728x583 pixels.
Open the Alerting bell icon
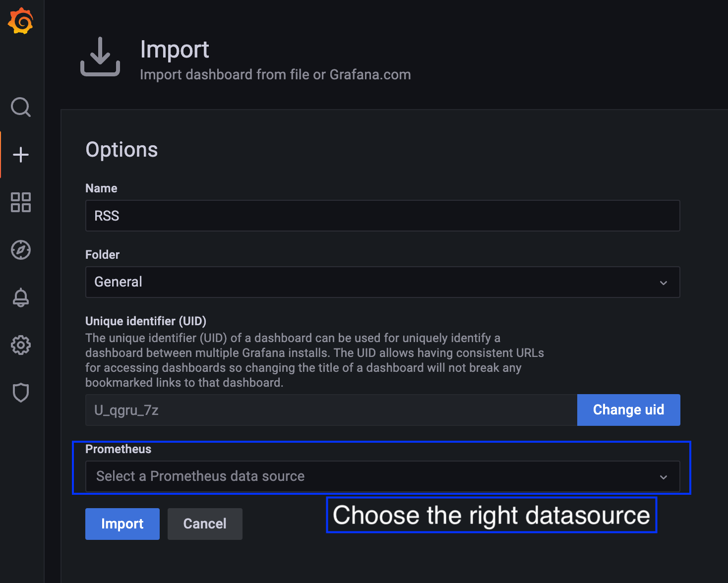point(21,297)
